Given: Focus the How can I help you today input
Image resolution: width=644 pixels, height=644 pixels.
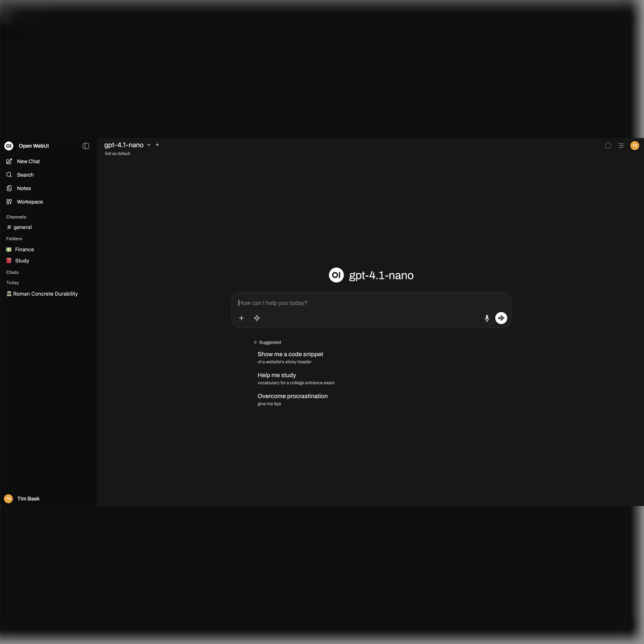Looking at the screenshot, I should point(371,303).
